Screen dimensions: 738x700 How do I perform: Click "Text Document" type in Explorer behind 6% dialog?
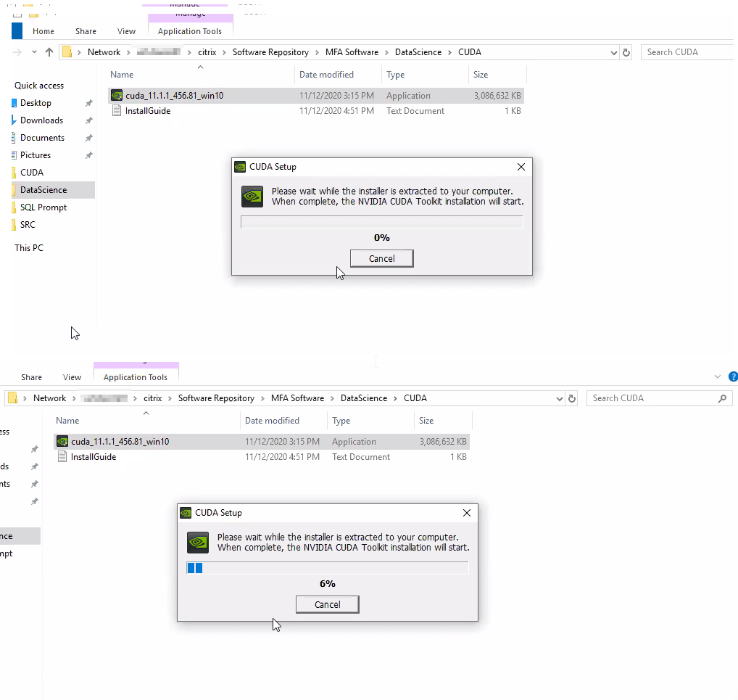tap(361, 457)
